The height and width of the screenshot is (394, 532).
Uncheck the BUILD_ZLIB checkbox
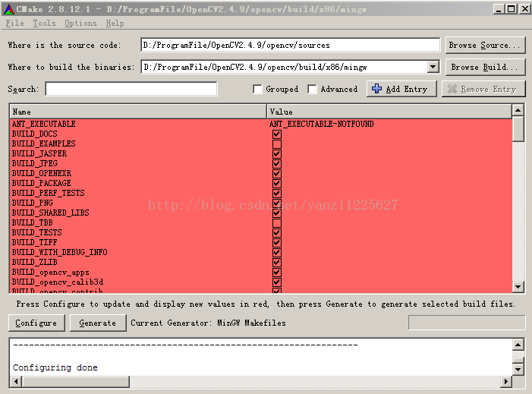[277, 263]
